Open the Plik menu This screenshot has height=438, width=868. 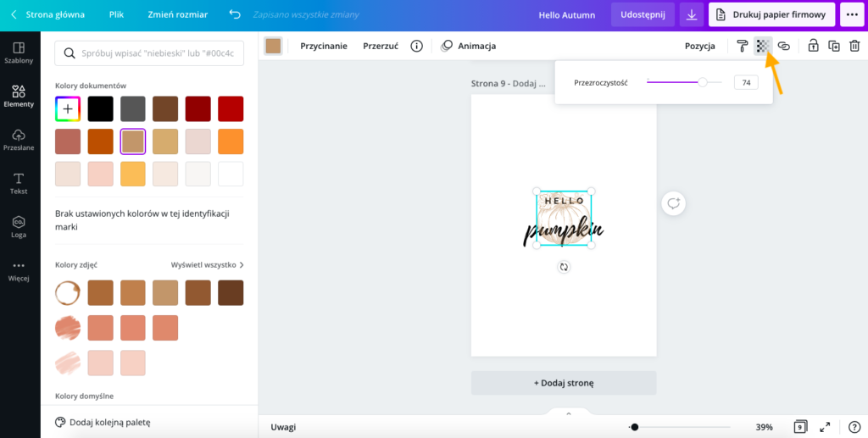[116, 15]
